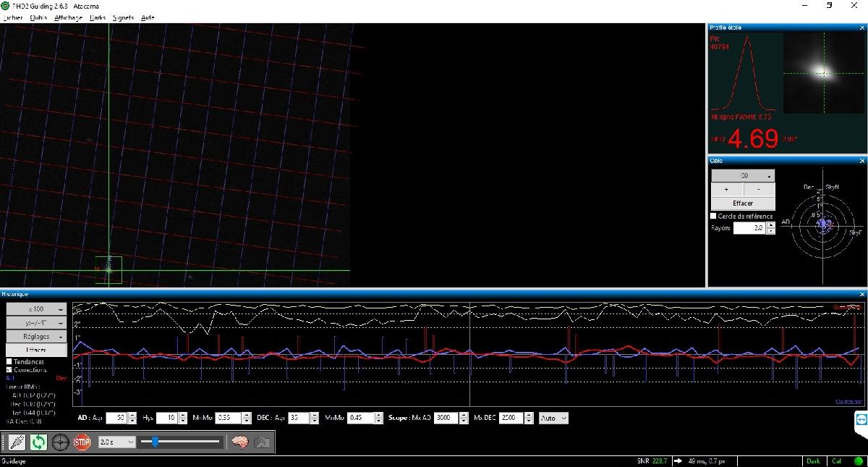Click the Cal status bar indicator
The image size is (868, 467).
(837, 460)
